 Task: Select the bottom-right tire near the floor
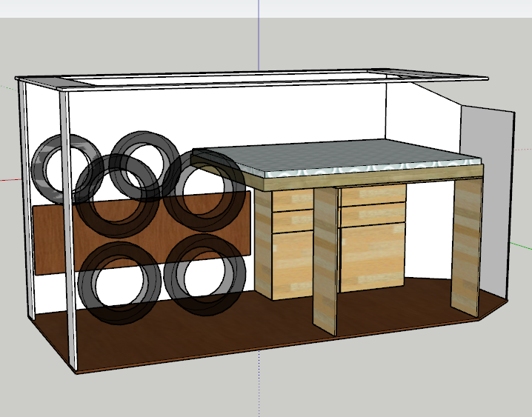(205, 275)
